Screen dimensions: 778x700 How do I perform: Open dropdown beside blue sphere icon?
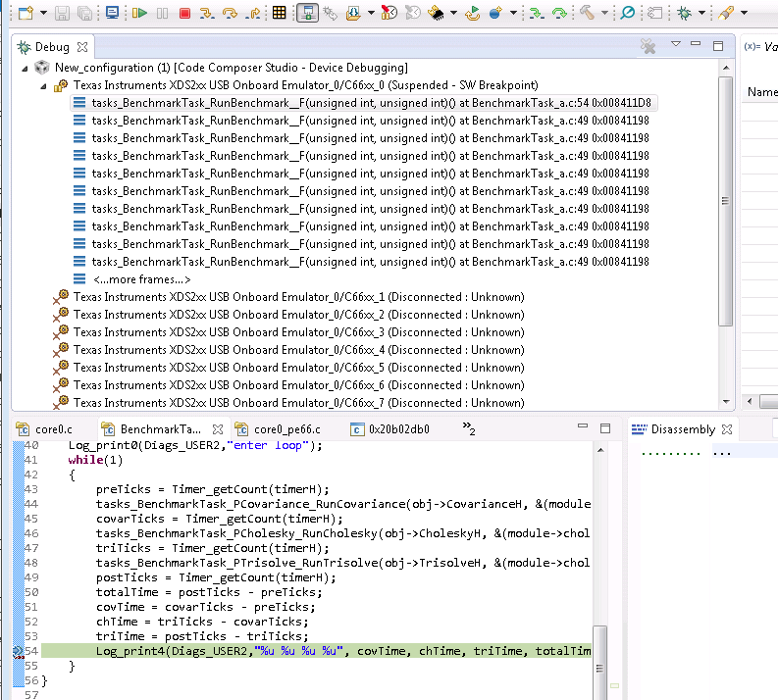[x=513, y=13]
